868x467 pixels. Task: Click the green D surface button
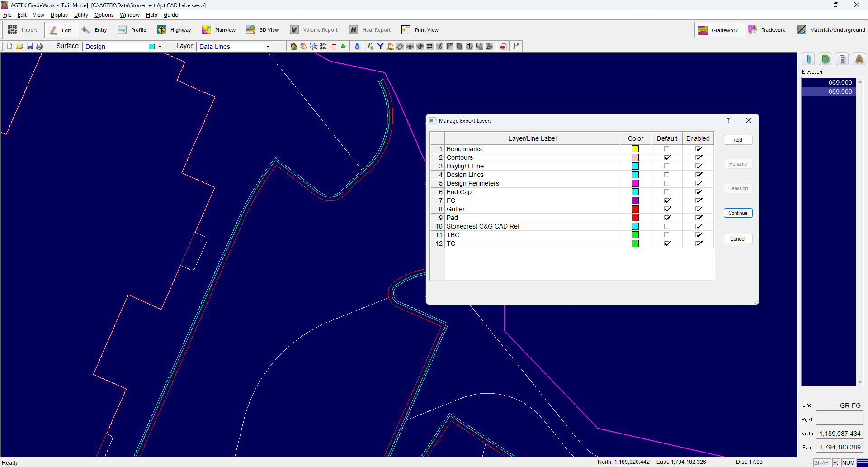click(x=826, y=59)
